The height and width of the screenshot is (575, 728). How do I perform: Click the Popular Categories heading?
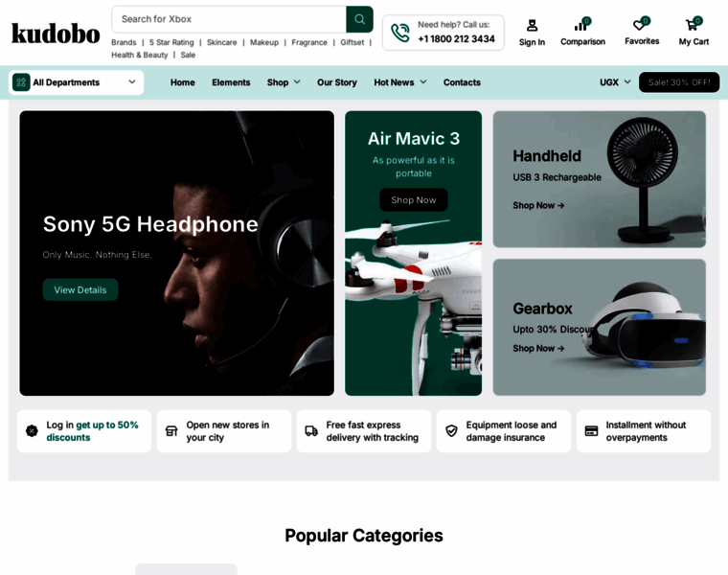(x=364, y=536)
